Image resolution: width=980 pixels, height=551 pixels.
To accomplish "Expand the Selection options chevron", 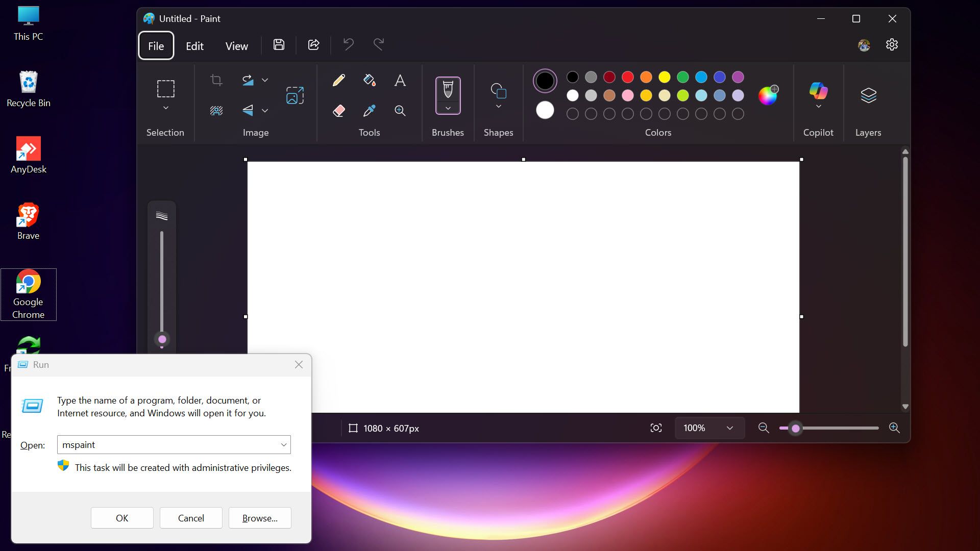I will (165, 108).
